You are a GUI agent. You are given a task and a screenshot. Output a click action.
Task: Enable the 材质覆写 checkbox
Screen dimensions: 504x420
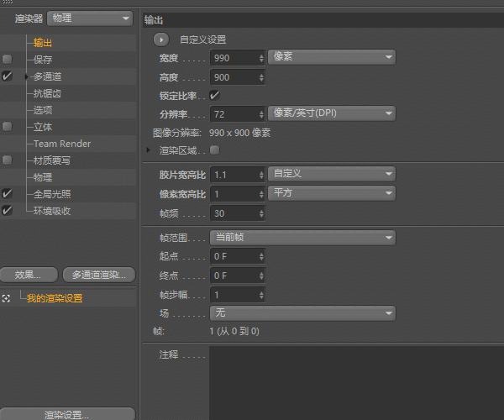tap(7, 160)
